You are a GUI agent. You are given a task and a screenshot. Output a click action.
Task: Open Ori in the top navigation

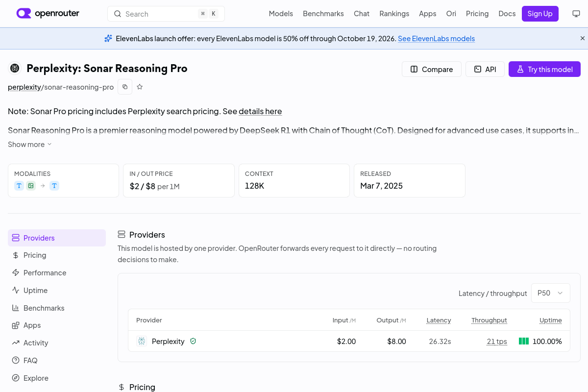(x=451, y=14)
